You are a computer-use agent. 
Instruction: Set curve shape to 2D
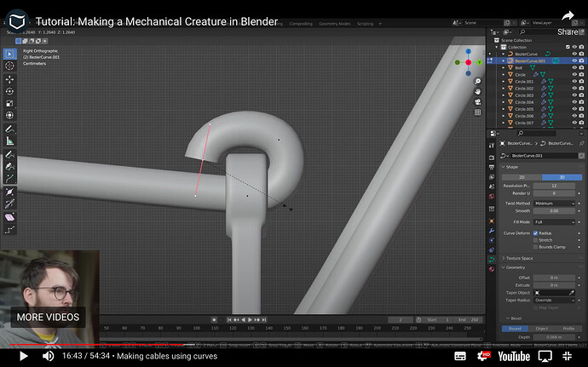[x=522, y=177]
